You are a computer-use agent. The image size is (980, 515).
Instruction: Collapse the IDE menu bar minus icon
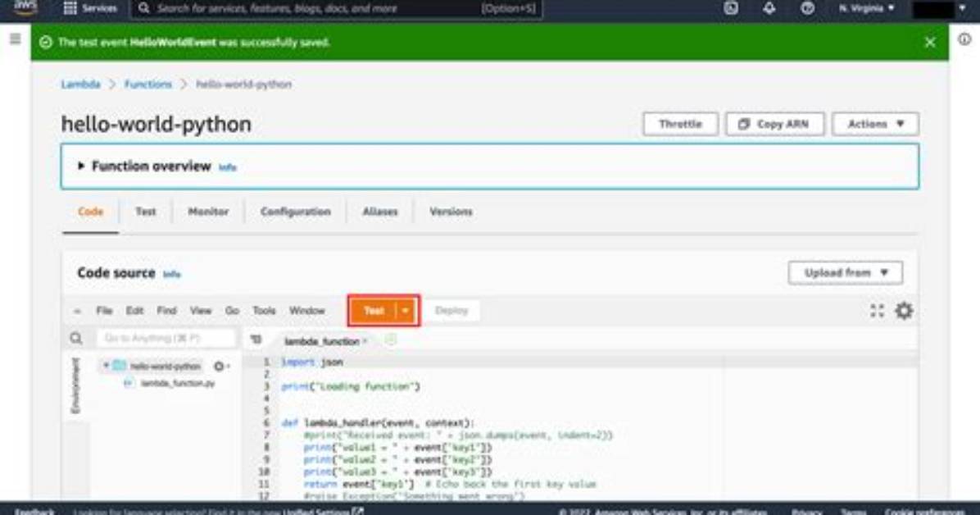pyautogui.click(x=77, y=311)
